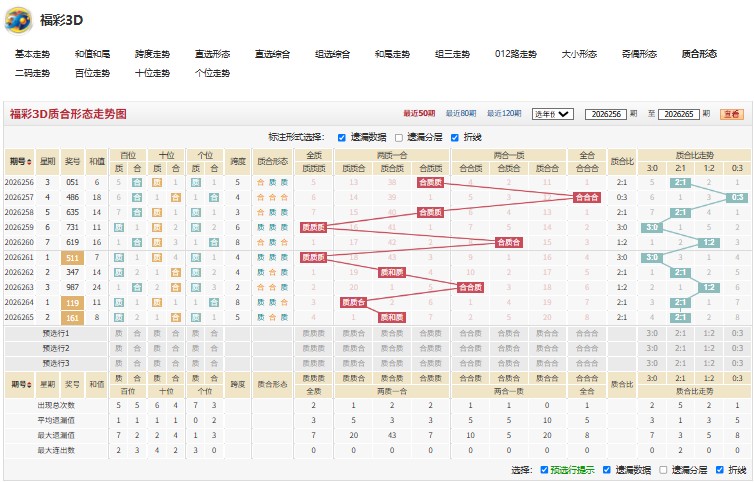Screen dimensions: 754x482
Task: Enable 遗漏分层 checkbox beside 标注形式选择
Action: [x=399, y=138]
